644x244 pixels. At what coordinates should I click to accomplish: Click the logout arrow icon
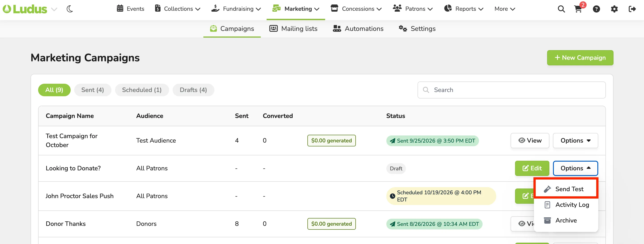click(632, 9)
